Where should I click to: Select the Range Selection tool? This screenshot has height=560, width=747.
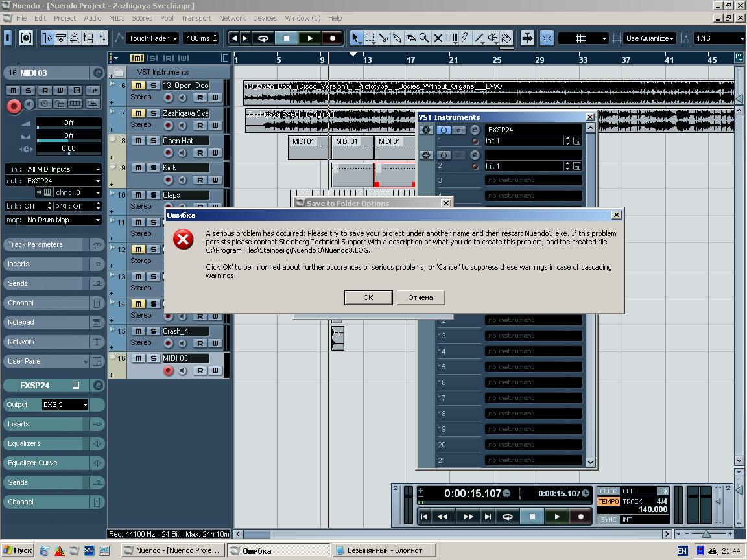(x=370, y=38)
